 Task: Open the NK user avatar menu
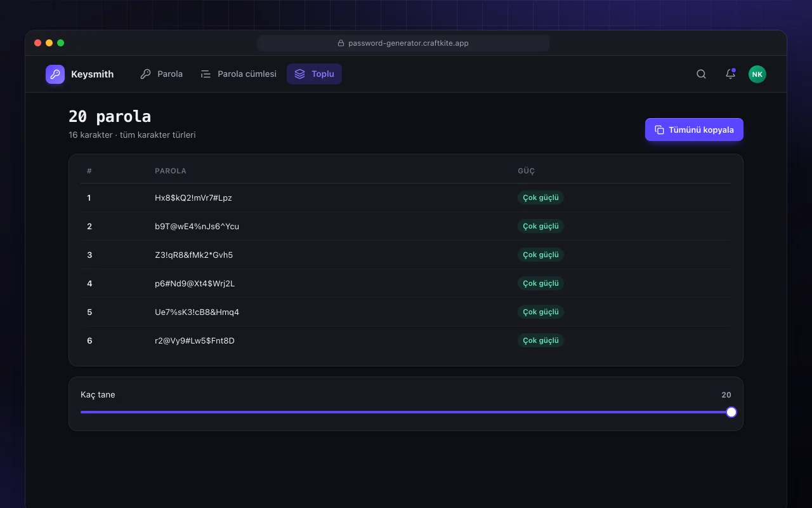point(757,74)
